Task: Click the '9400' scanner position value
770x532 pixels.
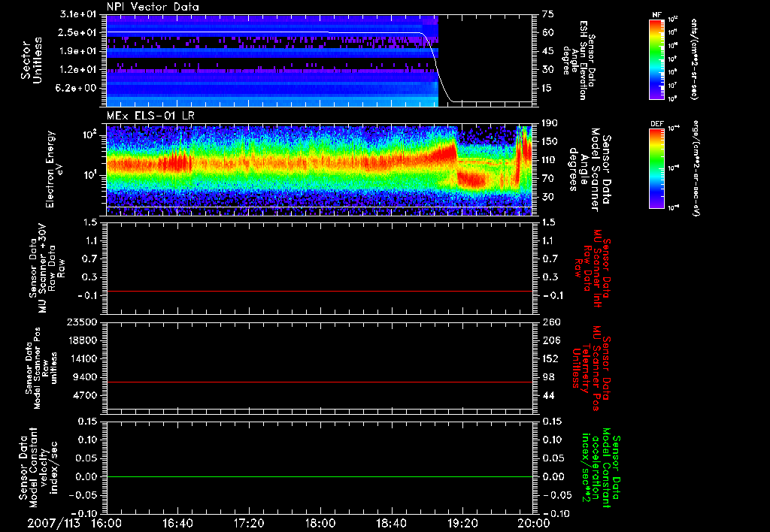Action: tap(86, 377)
